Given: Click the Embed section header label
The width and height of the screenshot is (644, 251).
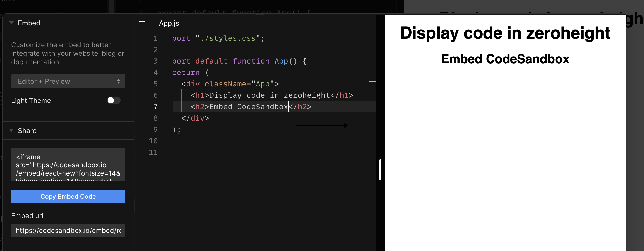Looking at the screenshot, I should (x=29, y=23).
